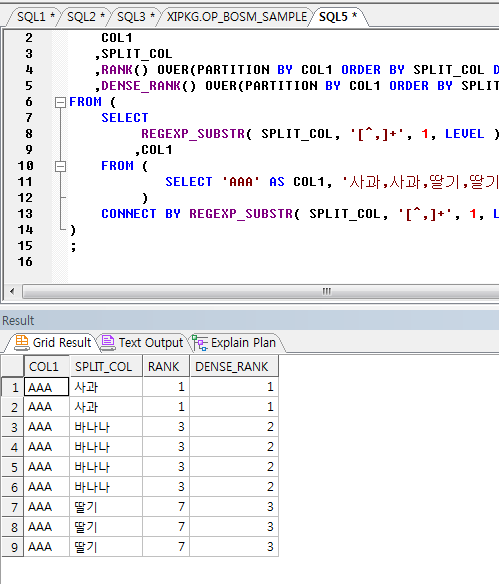
Task: Select grid row header 8
Action: coord(13,527)
